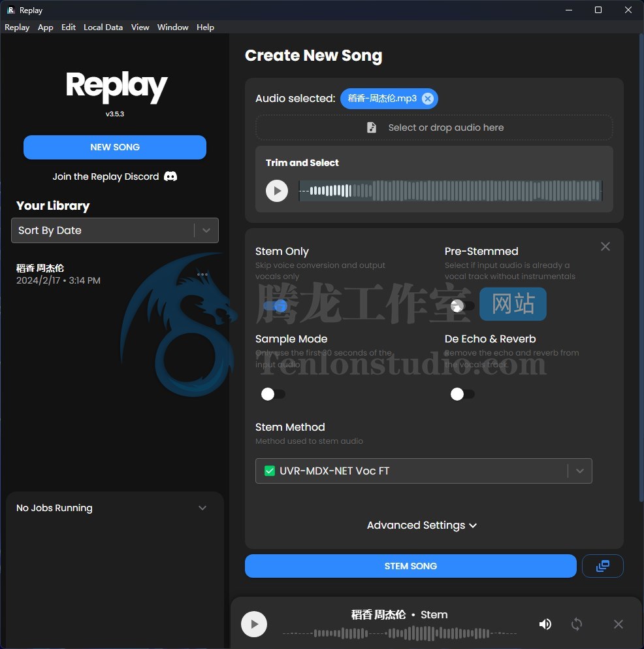Image resolution: width=644 pixels, height=649 pixels.
Task: Maximize the Replay window
Action: click(x=598, y=10)
